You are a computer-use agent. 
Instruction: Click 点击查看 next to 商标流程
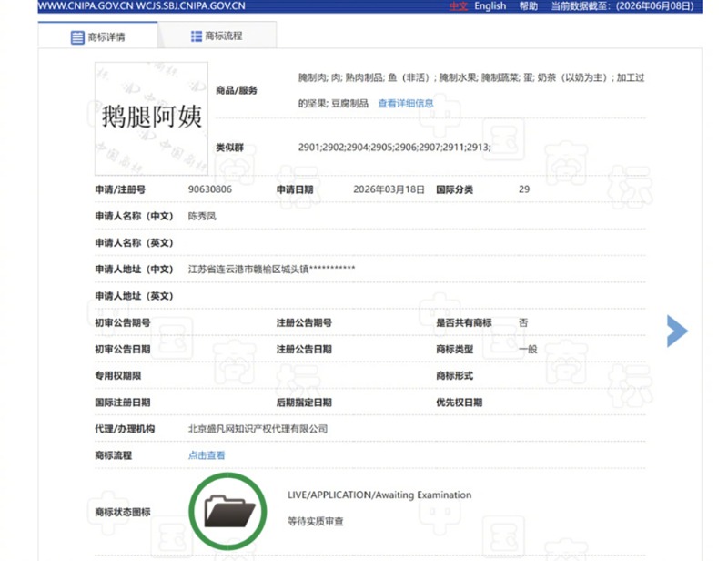coord(207,455)
